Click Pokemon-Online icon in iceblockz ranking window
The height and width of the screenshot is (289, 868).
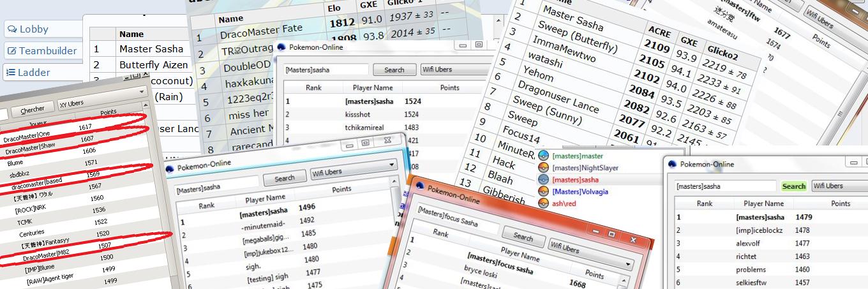[672, 164]
